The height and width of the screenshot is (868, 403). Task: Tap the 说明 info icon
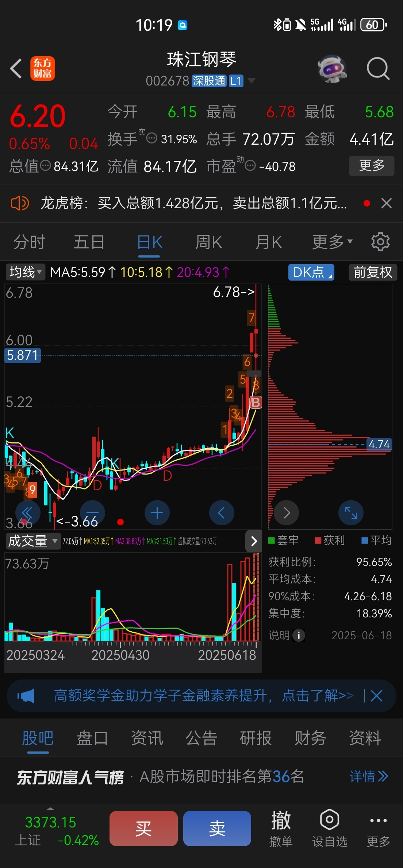coord(299,635)
